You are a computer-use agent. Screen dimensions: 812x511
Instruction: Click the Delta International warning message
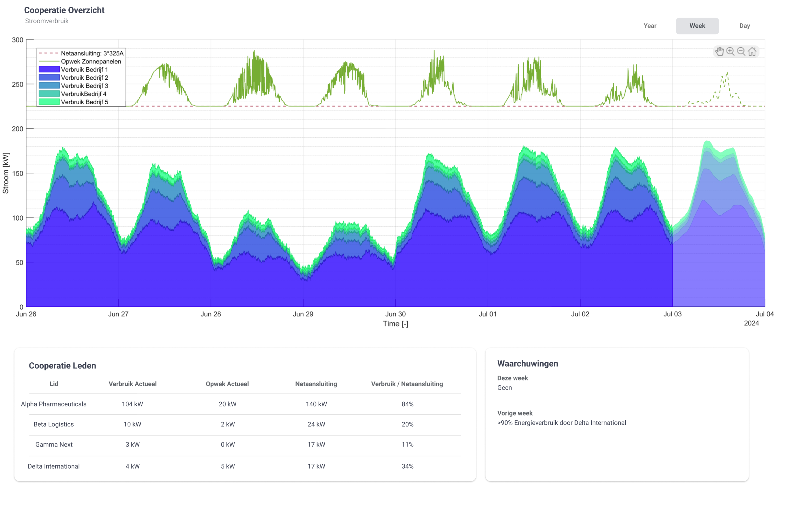click(x=561, y=423)
